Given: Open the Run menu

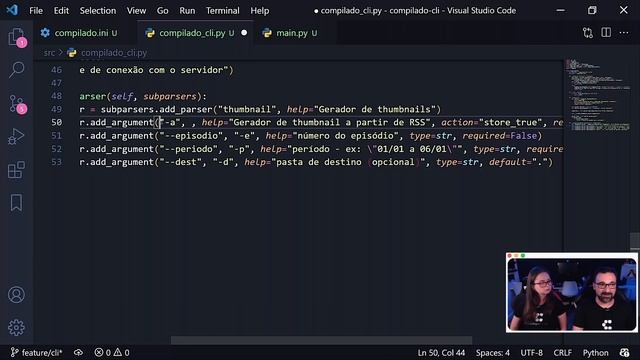Looking at the screenshot, I should pos(187,11).
